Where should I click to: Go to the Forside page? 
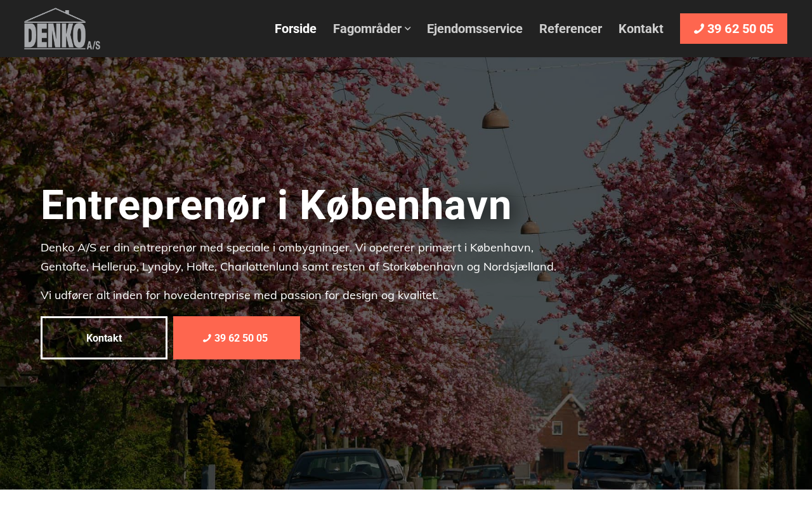point(296,29)
